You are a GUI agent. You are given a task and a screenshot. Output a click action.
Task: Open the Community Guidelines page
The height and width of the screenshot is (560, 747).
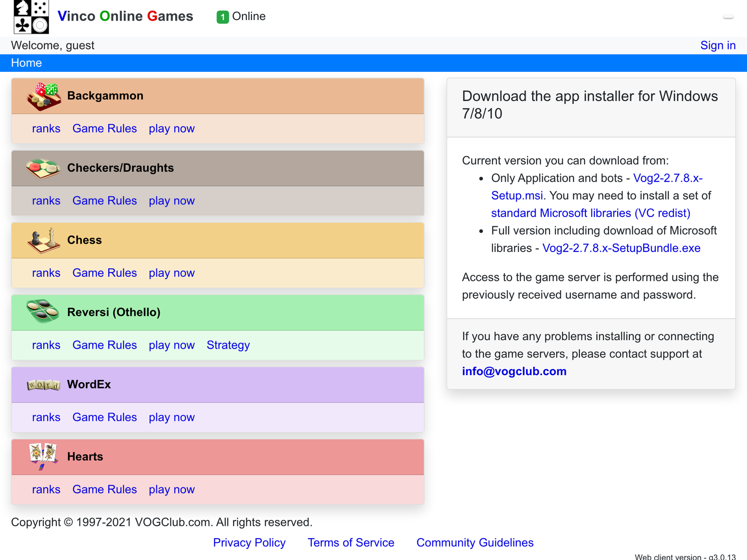475,543
